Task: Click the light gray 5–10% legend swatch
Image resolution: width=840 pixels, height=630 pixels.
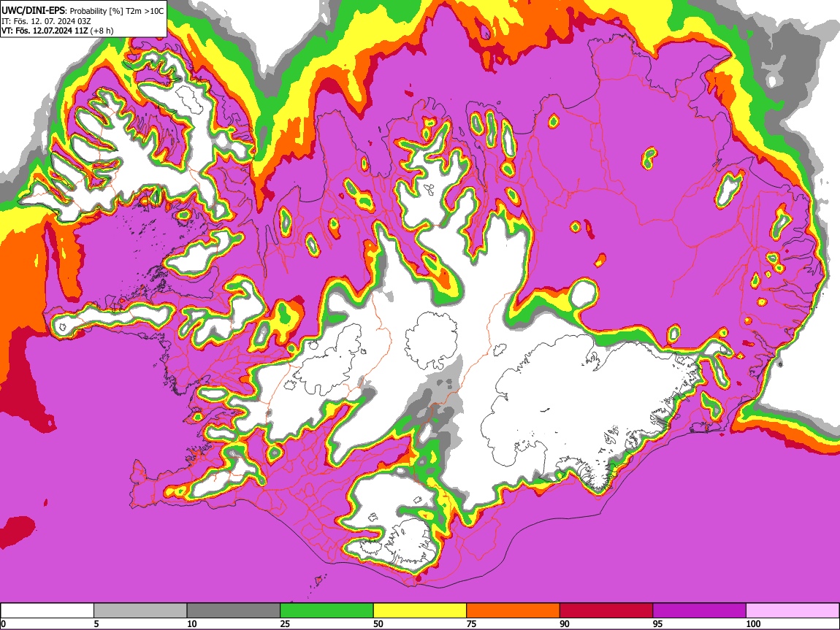Action: coord(140,611)
